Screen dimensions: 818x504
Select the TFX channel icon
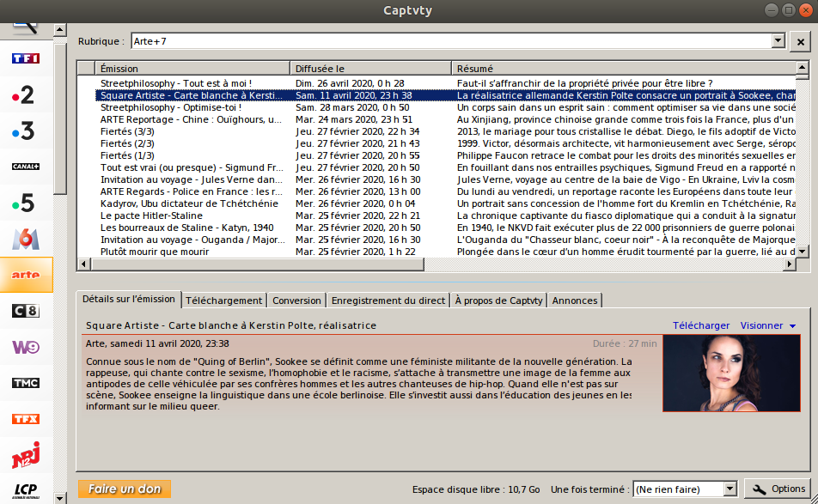[26, 419]
